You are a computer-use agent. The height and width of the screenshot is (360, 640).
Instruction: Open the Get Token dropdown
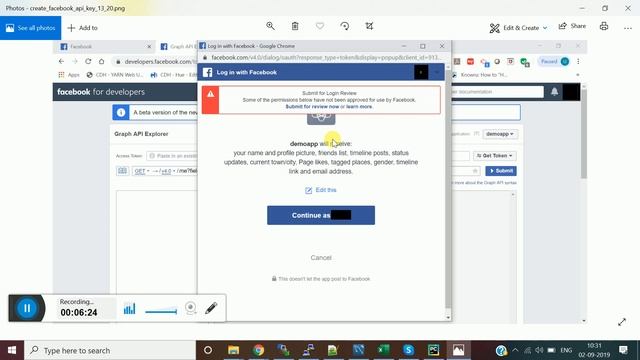495,156
